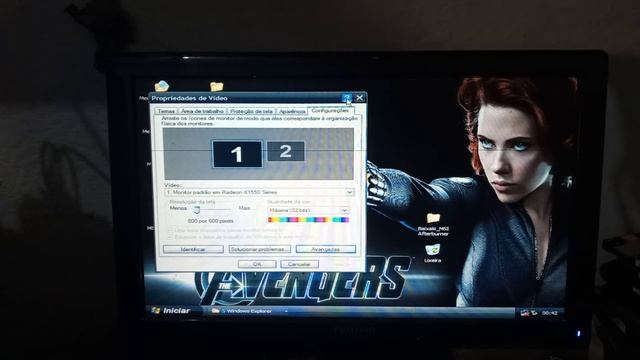Select the document folder icon with blue sheet
This screenshot has height=360, width=640.
pyautogui.click(x=162, y=86)
